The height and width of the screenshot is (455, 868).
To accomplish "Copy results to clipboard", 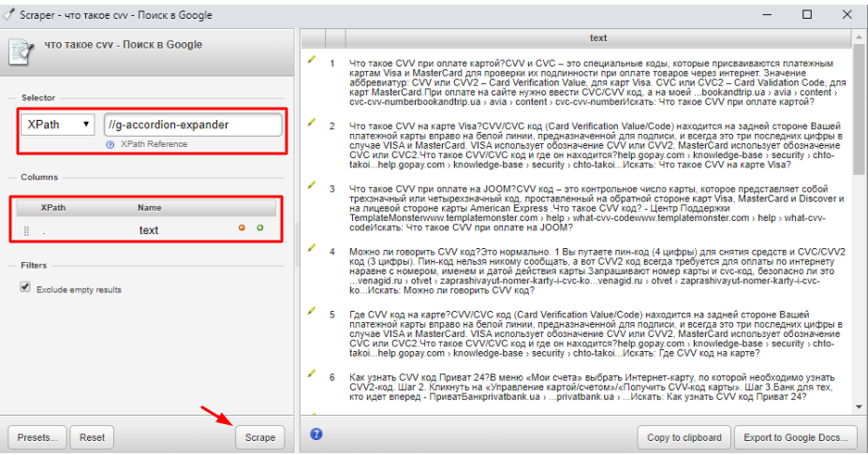I will pos(684,437).
